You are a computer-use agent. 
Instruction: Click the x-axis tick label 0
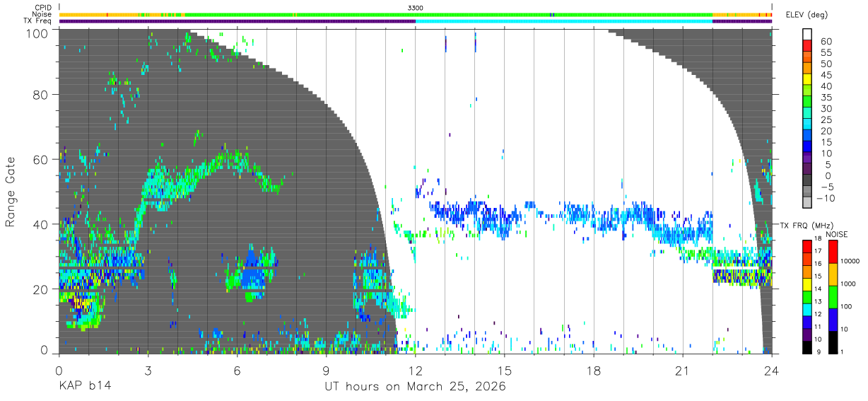pyautogui.click(x=59, y=371)
